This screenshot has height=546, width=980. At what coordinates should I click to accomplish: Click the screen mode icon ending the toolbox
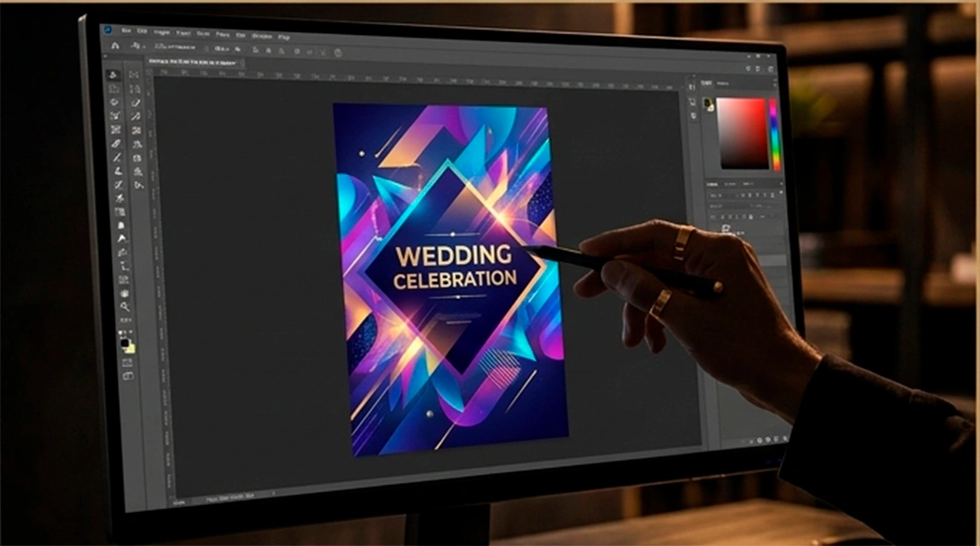tap(128, 376)
